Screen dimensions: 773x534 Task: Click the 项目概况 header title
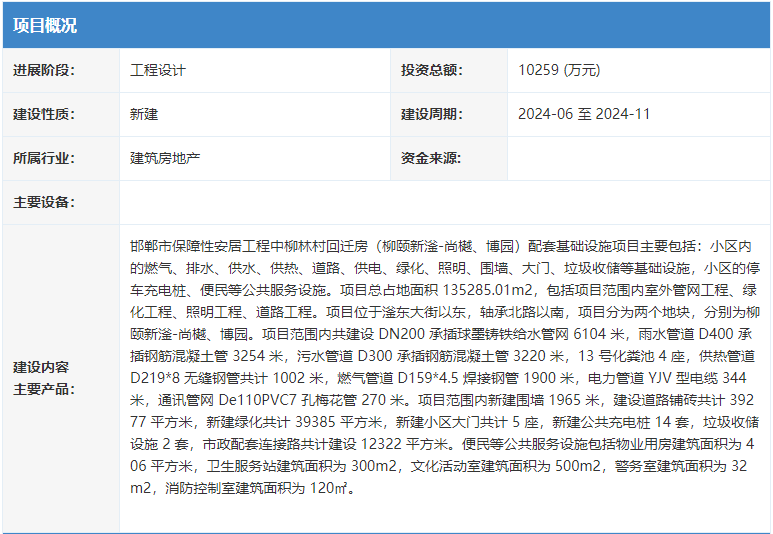pos(45,26)
